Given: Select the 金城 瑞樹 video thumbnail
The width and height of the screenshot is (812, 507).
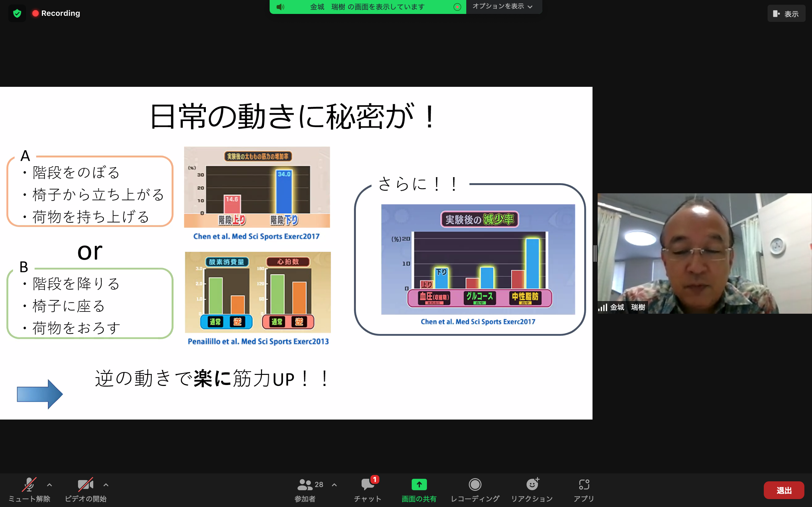Looking at the screenshot, I should click(x=704, y=253).
